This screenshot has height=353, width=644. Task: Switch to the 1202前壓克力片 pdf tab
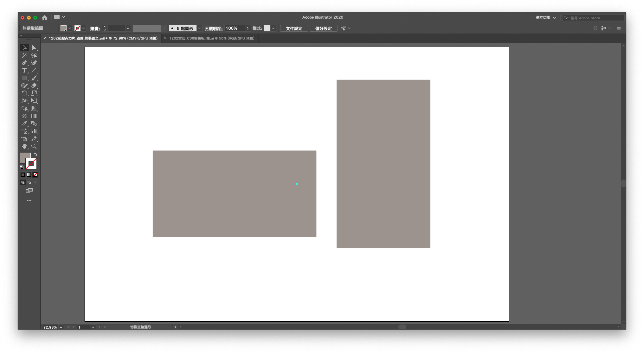pos(103,38)
